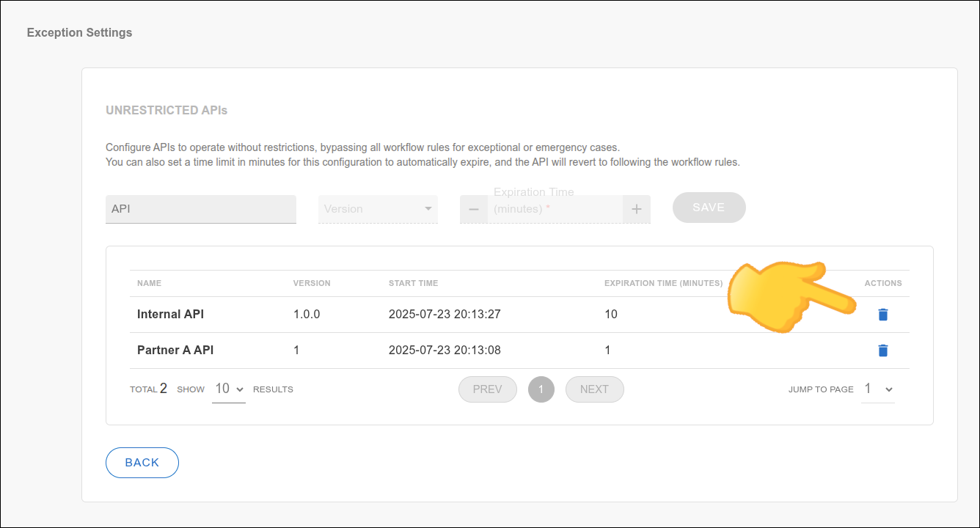This screenshot has height=528, width=980.
Task: Click the VERSION column header
Action: [x=312, y=283]
